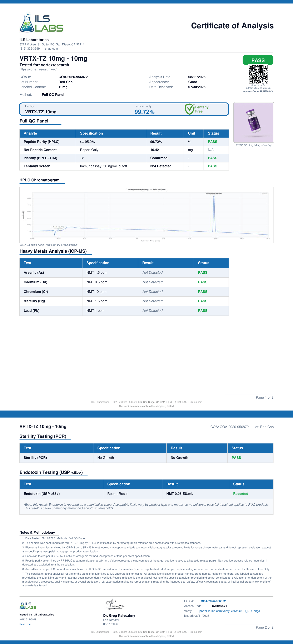The image size is (293, 644).
Task: Click the QR code verification image
Action: 258,74
